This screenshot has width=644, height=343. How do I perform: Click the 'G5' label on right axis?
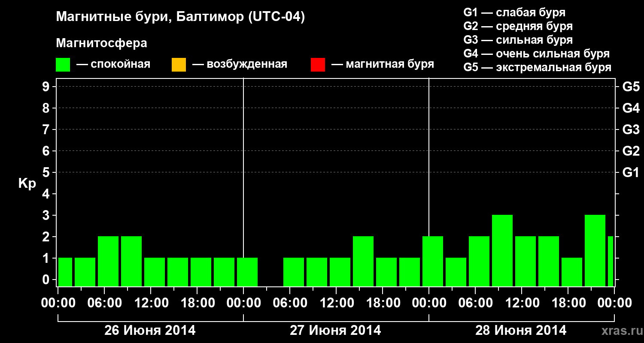tap(631, 87)
